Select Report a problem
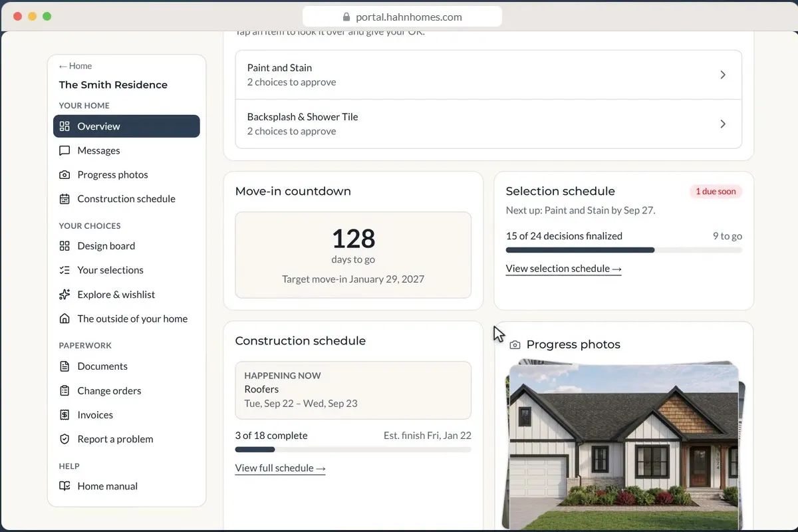Image resolution: width=798 pixels, height=532 pixels. pos(126,439)
